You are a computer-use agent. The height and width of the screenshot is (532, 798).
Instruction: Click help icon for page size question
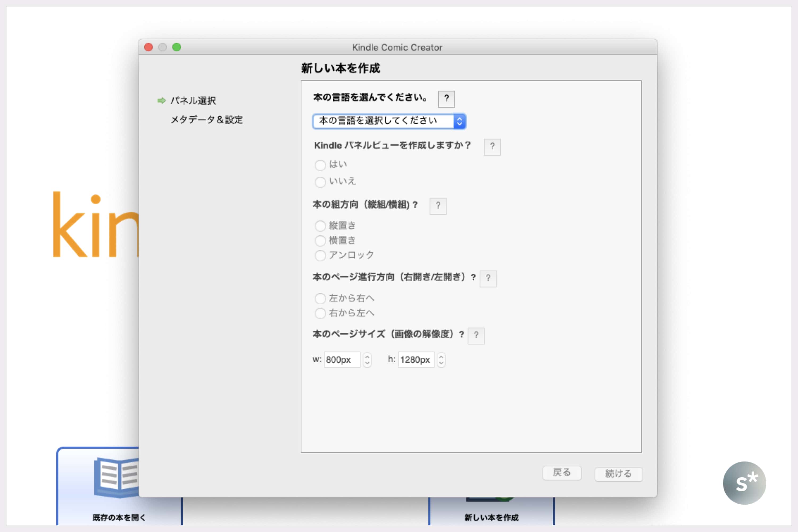(x=476, y=335)
